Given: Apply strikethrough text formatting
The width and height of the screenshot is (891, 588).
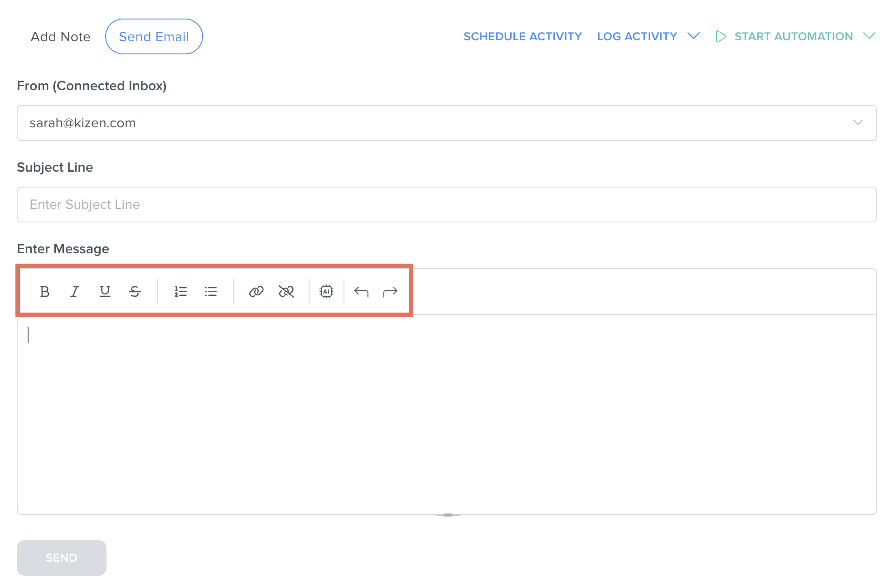Looking at the screenshot, I should 135,291.
